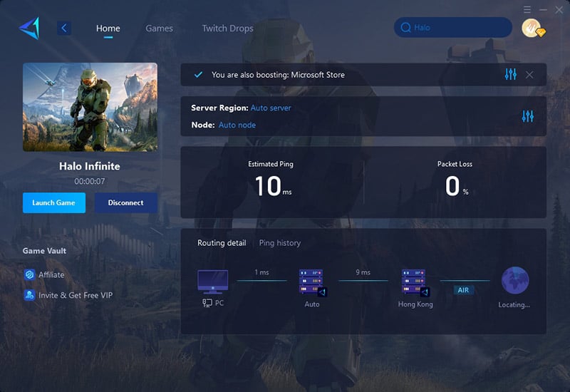Open the Twitch Drops tab
The height and width of the screenshot is (392, 570).
pyautogui.click(x=227, y=29)
